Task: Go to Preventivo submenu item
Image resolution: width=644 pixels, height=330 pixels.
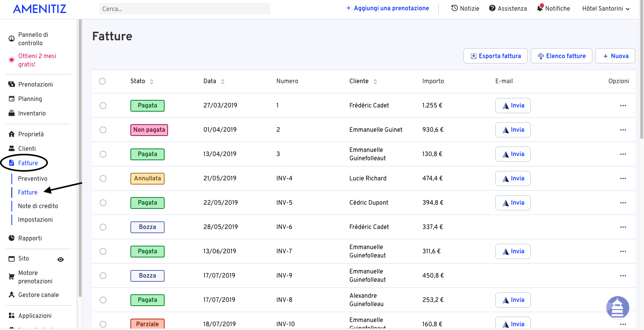Action: coord(33,178)
